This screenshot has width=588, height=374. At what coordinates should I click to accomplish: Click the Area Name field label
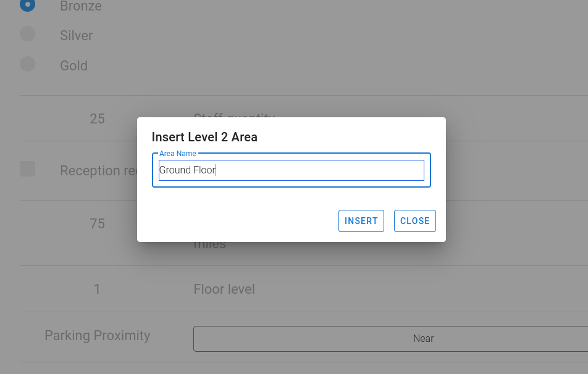[178, 154]
